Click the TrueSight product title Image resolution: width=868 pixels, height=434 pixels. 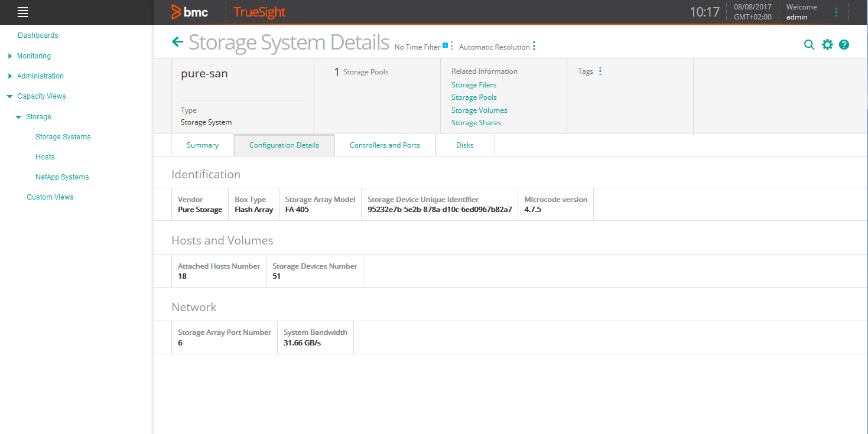coord(259,12)
